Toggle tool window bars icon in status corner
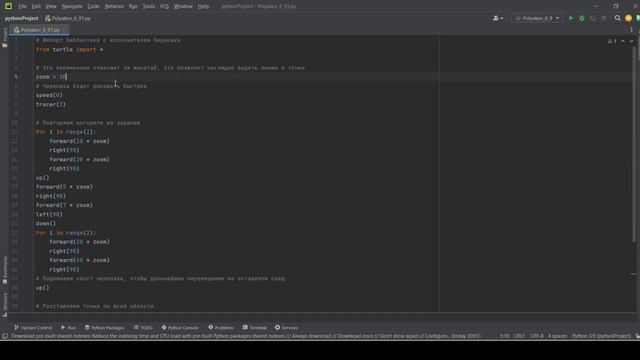640x360 pixels. (x=4, y=336)
